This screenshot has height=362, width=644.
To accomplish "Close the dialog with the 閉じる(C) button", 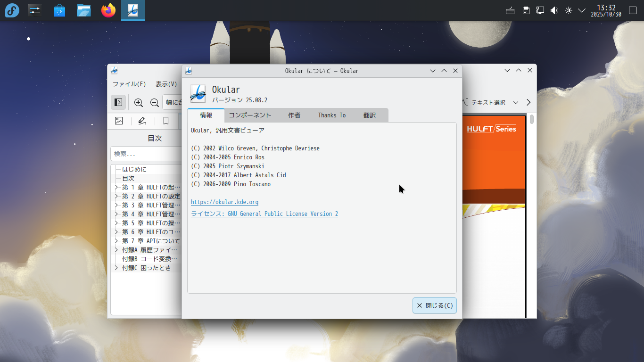I will [435, 305].
